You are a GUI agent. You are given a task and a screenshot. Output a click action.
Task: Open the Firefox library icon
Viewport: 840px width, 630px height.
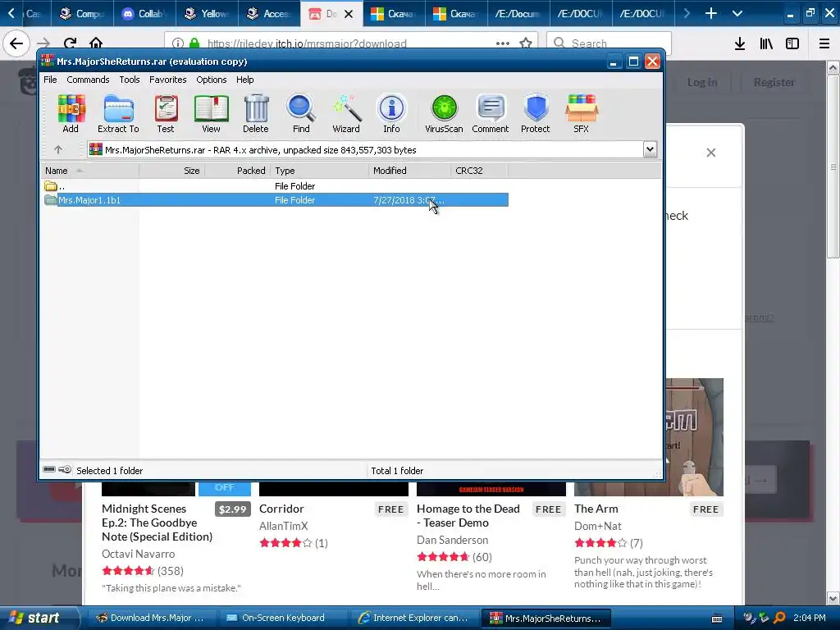(766, 43)
